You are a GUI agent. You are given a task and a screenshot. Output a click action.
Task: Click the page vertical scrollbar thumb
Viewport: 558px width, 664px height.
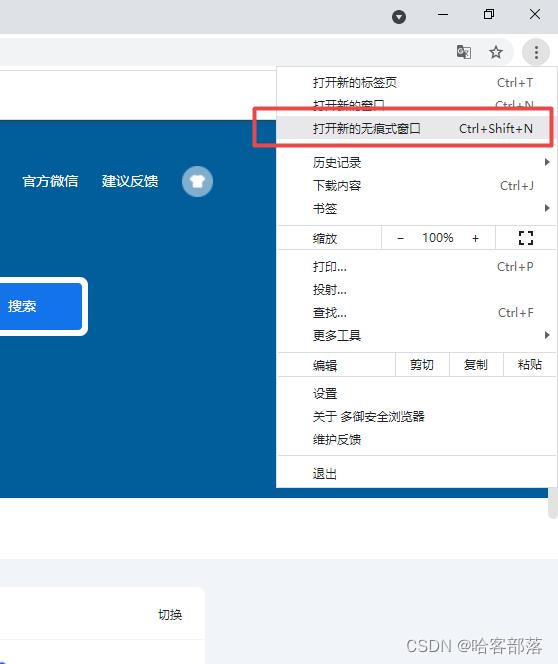552,503
